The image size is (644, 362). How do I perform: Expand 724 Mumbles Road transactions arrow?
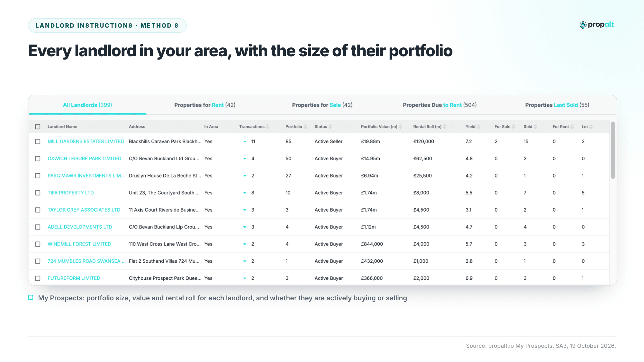tap(245, 261)
